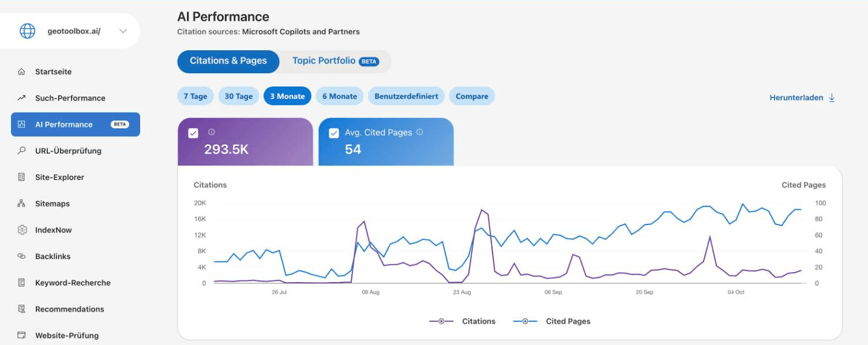The image size is (868, 345).
Task: Click the IndexNow gear icon
Action: pos(22,230)
